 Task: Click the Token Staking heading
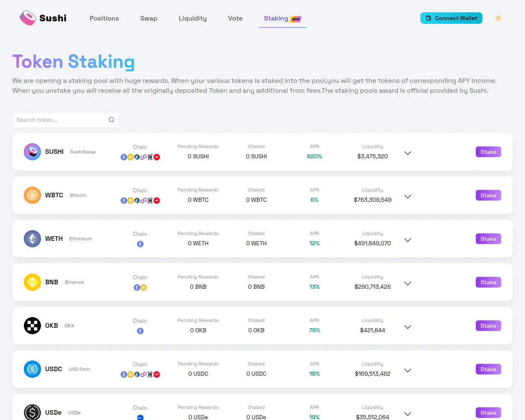(x=73, y=62)
